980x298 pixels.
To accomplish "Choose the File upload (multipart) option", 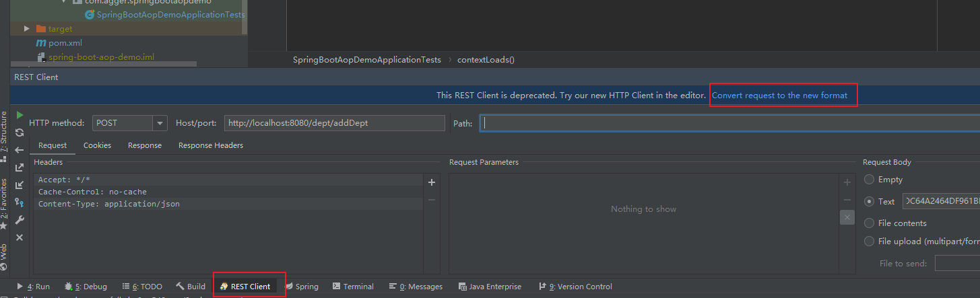I will pos(870,241).
